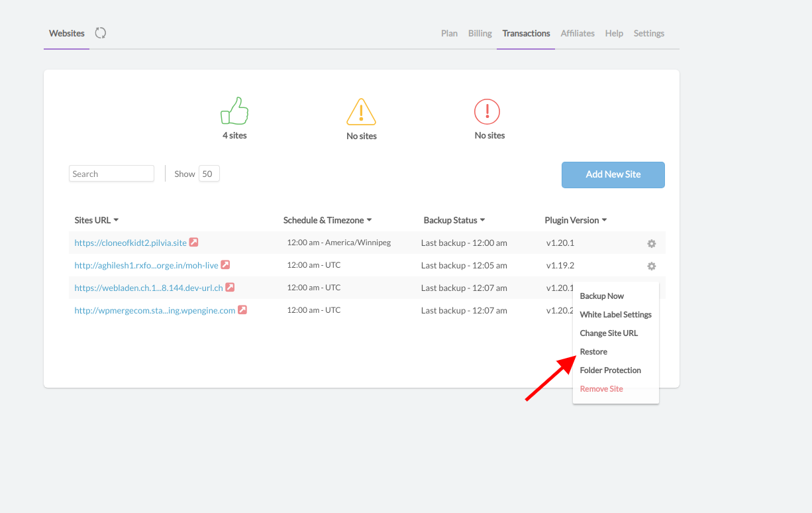Click the green thumbs-up healthy sites icon
Viewport: 812px width, 513px height.
point(234,110)
